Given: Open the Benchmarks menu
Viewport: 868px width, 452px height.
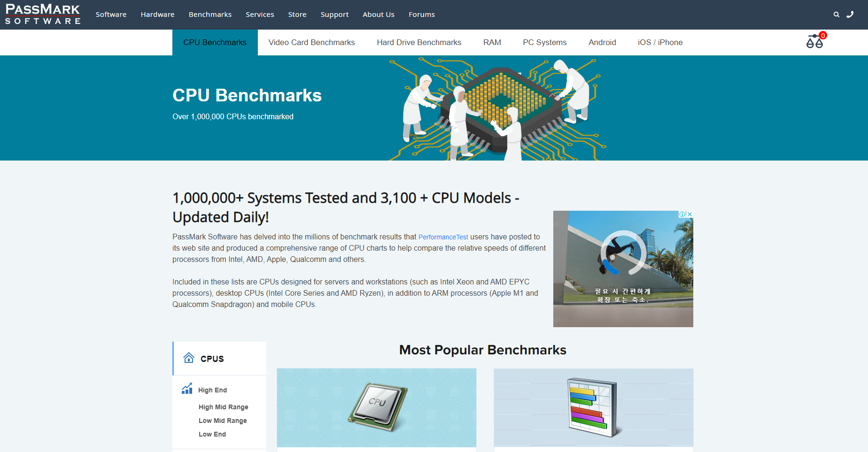Looking at the screenshot, I should tap(210, 15).
